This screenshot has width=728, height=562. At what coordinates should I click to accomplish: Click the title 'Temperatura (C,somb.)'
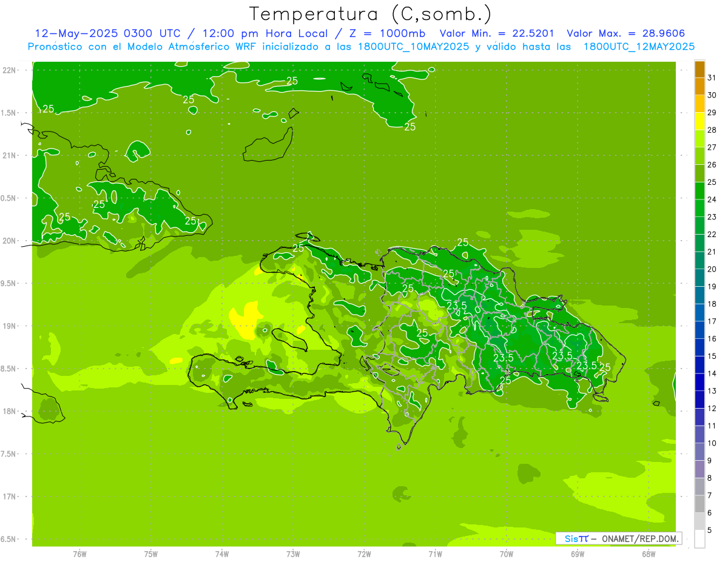tap(371, 15)
